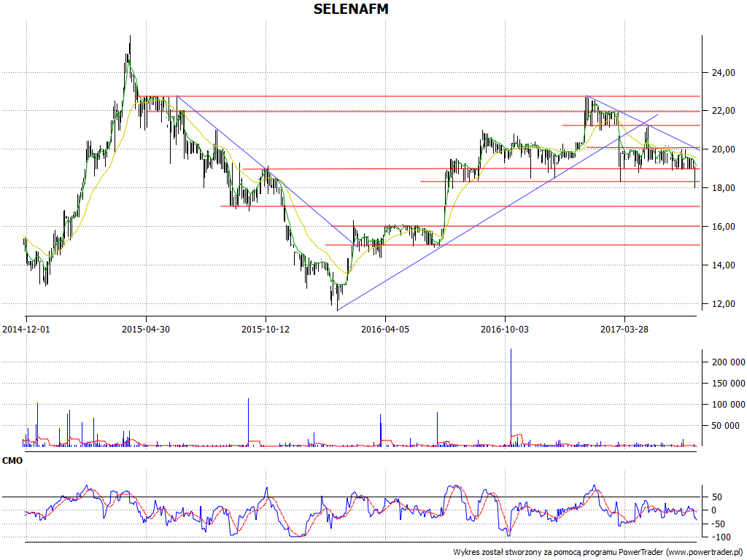Click the 200 000 volume axis label
The width and height of the screenshot is (747, 560).
(x=729, y=362)
